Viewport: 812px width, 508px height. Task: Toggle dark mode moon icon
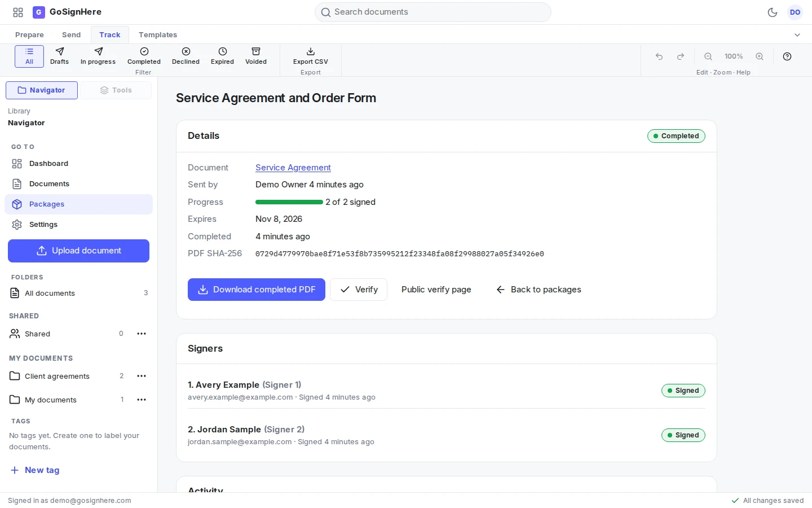click(x=773, y=12)
